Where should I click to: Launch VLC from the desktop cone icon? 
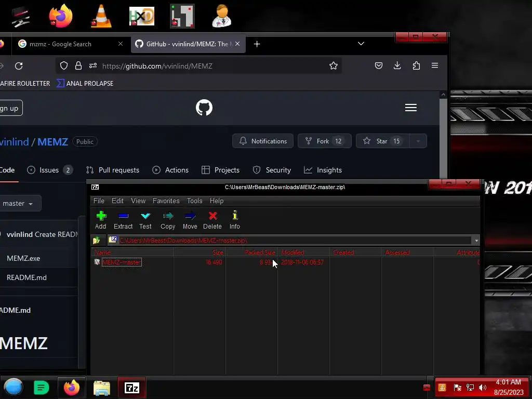point(101,16)
